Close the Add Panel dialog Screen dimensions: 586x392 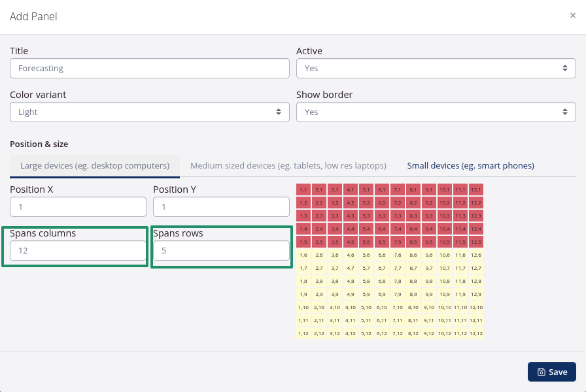[572, 16]
